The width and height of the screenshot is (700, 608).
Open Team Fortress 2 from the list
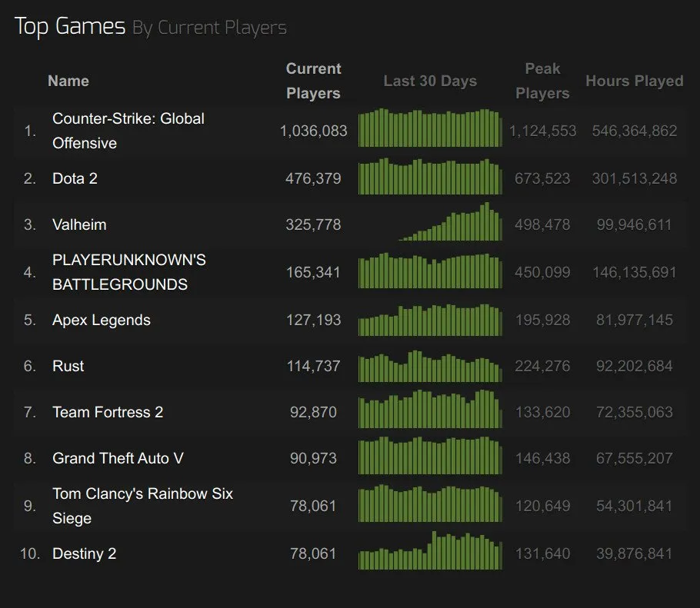tap(108, 412)
